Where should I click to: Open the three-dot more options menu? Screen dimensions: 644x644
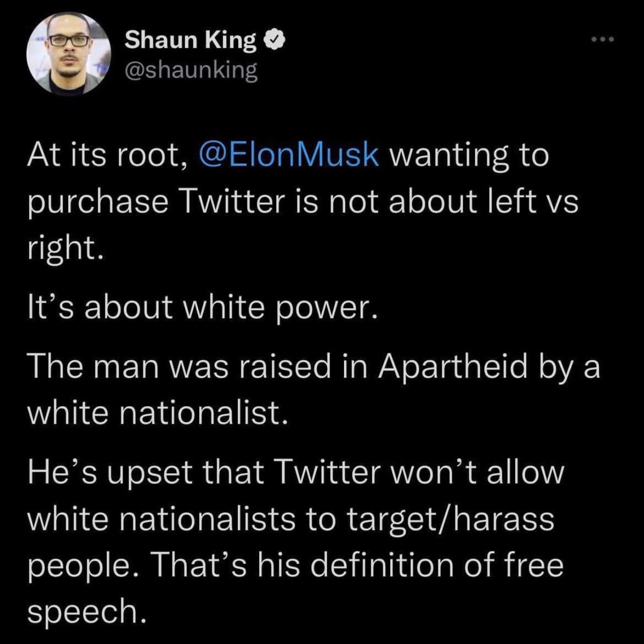coord(601,40)
